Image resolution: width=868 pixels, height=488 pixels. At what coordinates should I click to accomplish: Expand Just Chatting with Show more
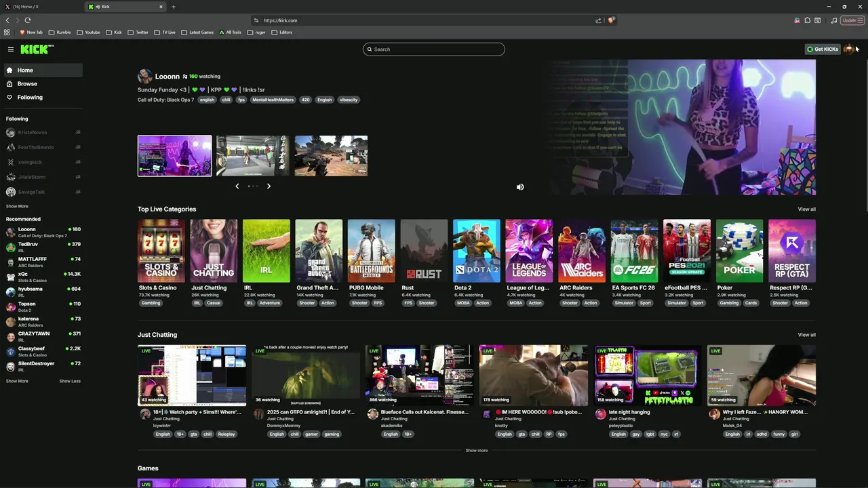tap(477, 450)
